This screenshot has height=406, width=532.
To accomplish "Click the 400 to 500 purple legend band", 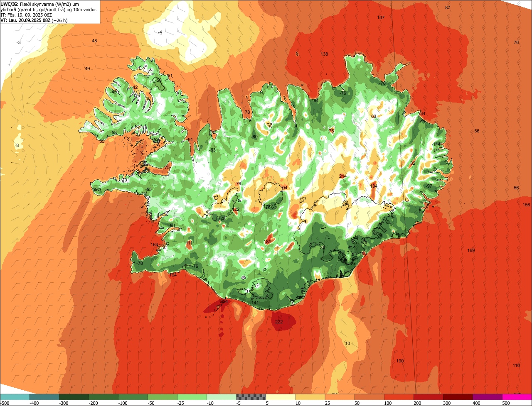I will click(x=487, y=397).
